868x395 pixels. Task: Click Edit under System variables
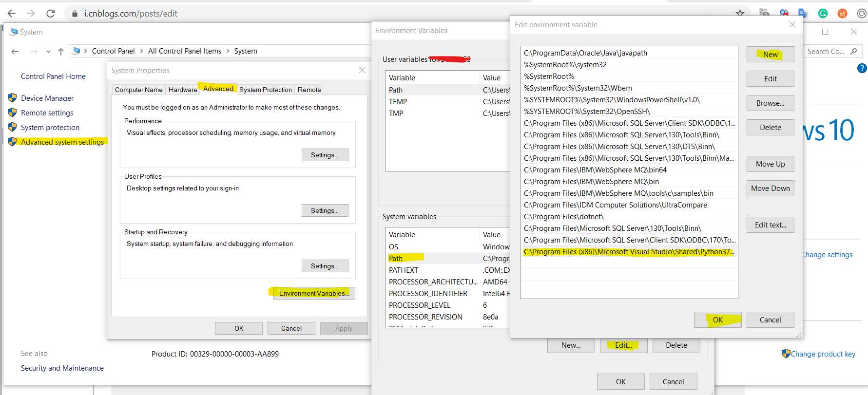623,345
